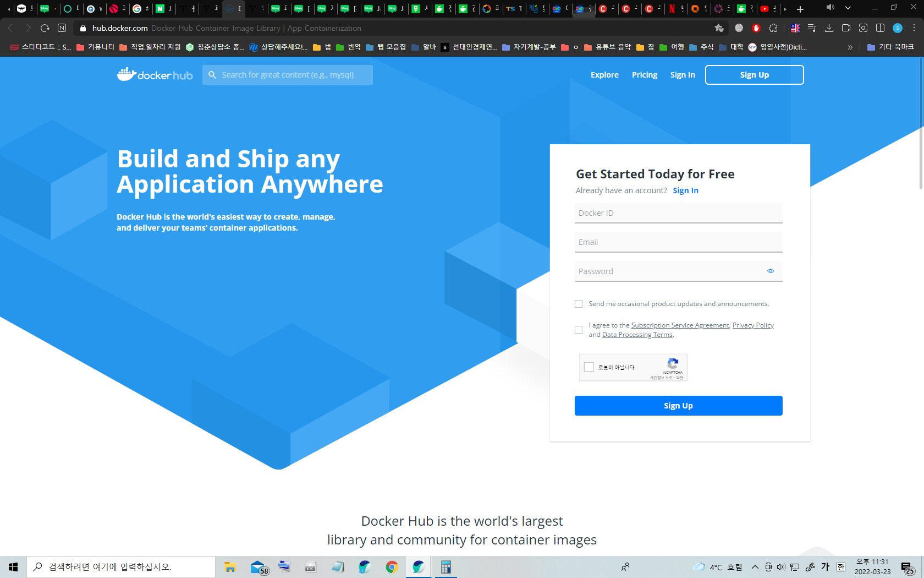This screenshot has height=578, width=924.
Task: Focus the Email input field
Action: pyautogui.click(x=678, y=242)
